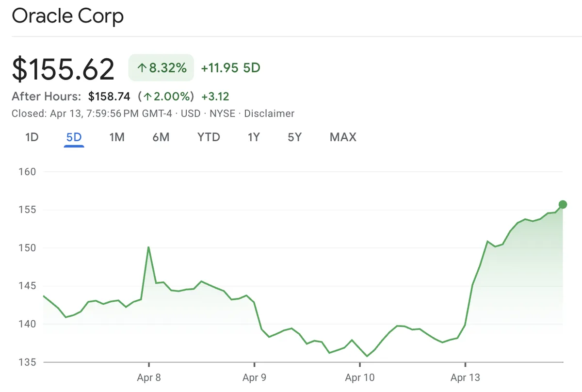This screenshot has width=582, height=392.
Task: Click the NYSE exchange label
Action: (224, 114)
